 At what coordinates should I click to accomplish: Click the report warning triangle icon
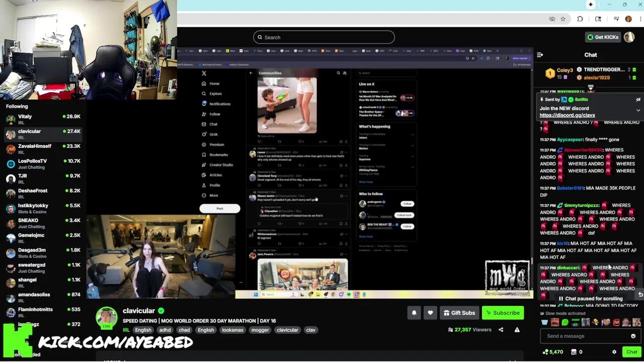517,330
